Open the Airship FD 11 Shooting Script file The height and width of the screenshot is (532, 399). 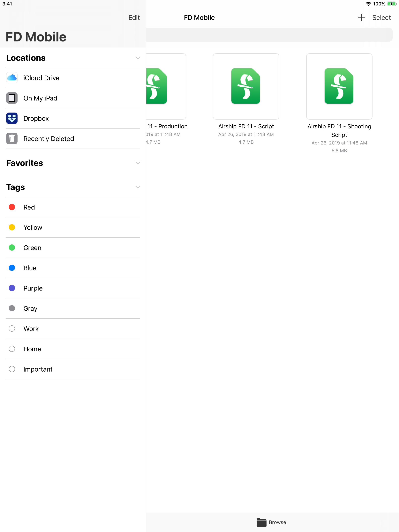[339, 86]
